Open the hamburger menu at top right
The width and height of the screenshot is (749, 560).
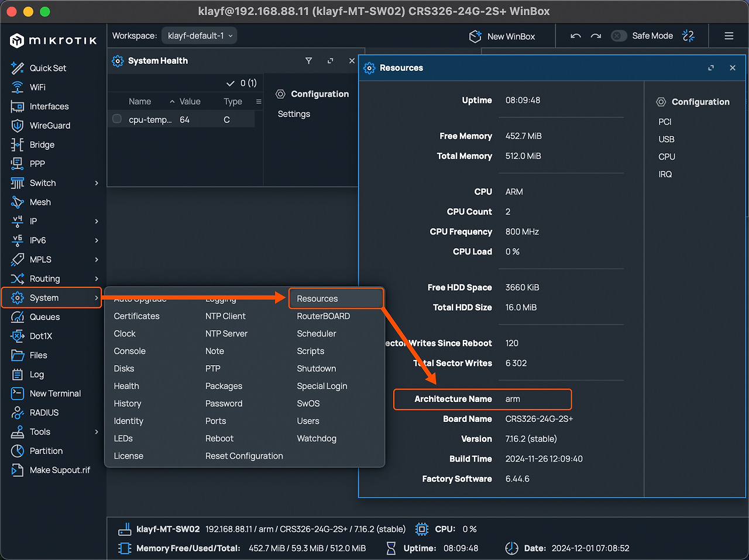[729, 36]
